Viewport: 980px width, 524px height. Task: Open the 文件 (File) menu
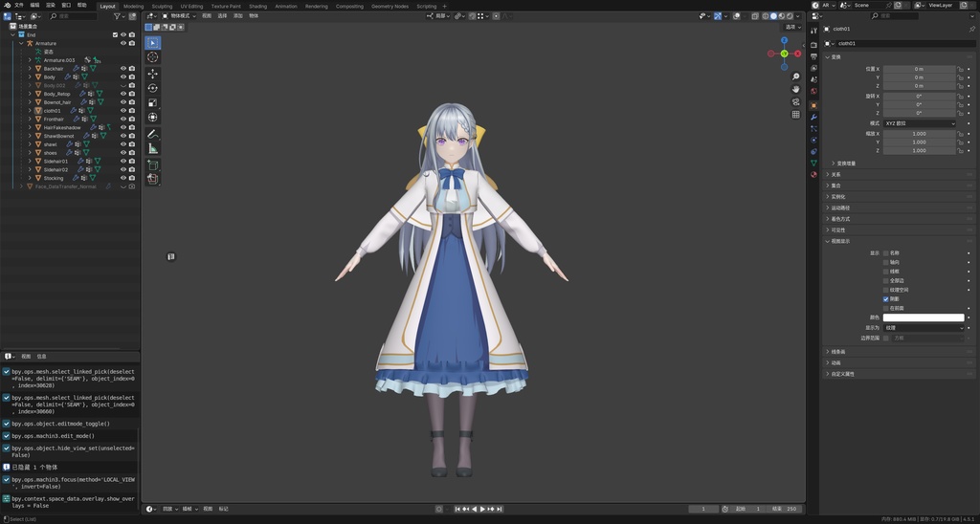[x=18, y=6]
